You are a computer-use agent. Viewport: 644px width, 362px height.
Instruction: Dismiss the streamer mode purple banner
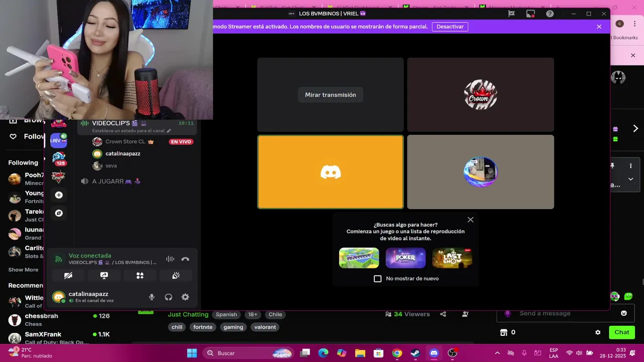point(599,27)
